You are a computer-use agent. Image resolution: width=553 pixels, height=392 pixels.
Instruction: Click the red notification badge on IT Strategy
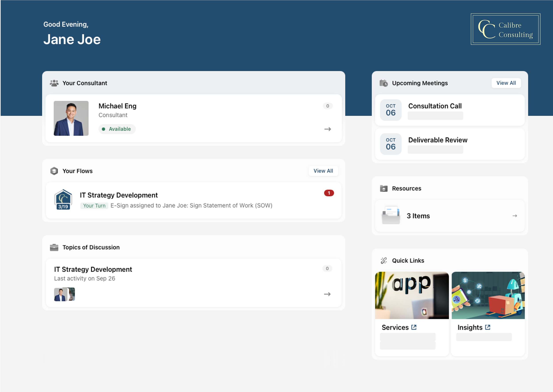pyautogui.click(x=329, y=193)
